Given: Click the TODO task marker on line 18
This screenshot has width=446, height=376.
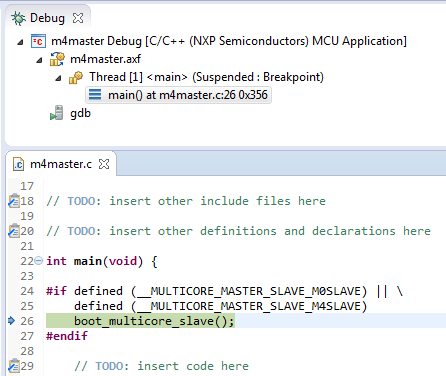Looking at the screenshot, I should (x=14, y=201).
